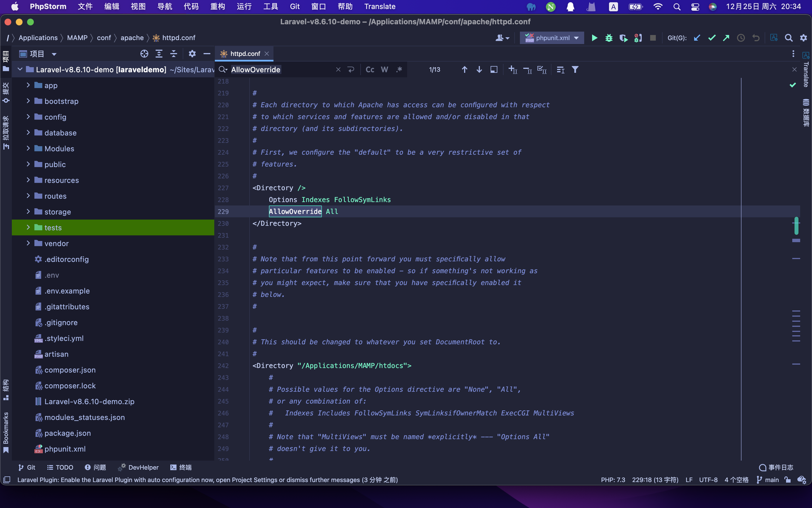Screen dimensions: 812x508
Task: Run with coverage icon
Action: (x=623, y=38)
